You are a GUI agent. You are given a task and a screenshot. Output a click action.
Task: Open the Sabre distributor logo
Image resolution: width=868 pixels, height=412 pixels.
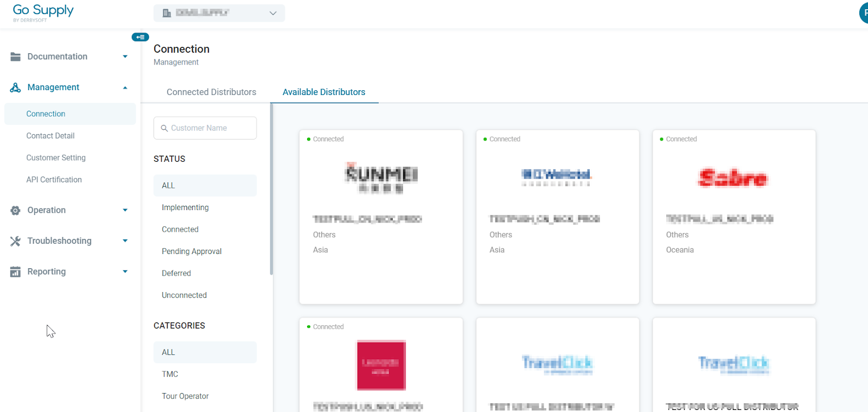pos(733,178)
